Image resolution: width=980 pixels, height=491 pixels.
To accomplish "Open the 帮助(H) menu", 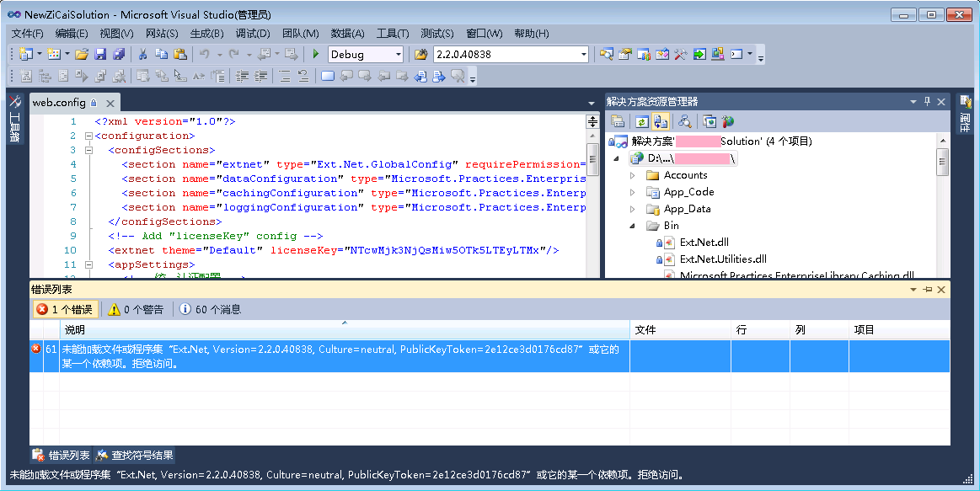I will point(532,34).
